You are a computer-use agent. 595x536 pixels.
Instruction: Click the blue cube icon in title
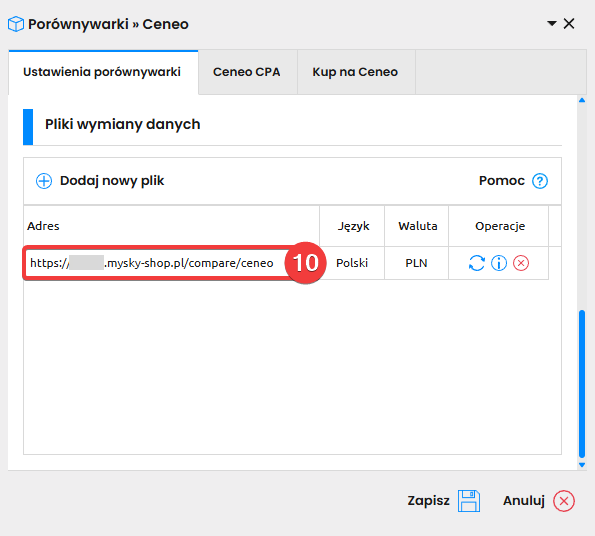click(x=16, y=24)
